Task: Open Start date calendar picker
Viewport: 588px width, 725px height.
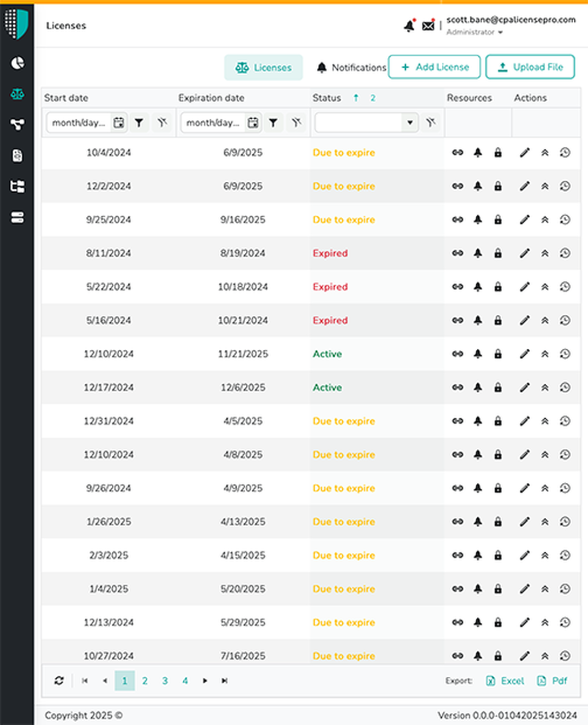Action: click(x=119, y=123)
